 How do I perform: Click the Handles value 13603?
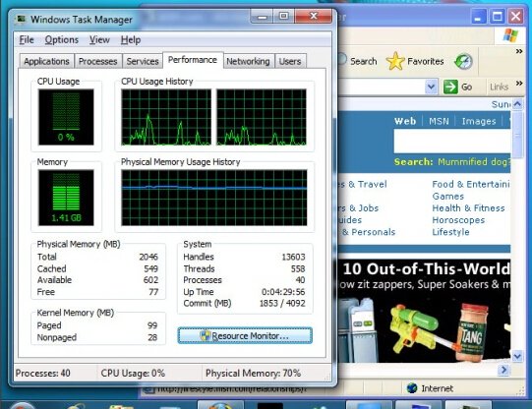pyautogui.click(x=293, y=257)
